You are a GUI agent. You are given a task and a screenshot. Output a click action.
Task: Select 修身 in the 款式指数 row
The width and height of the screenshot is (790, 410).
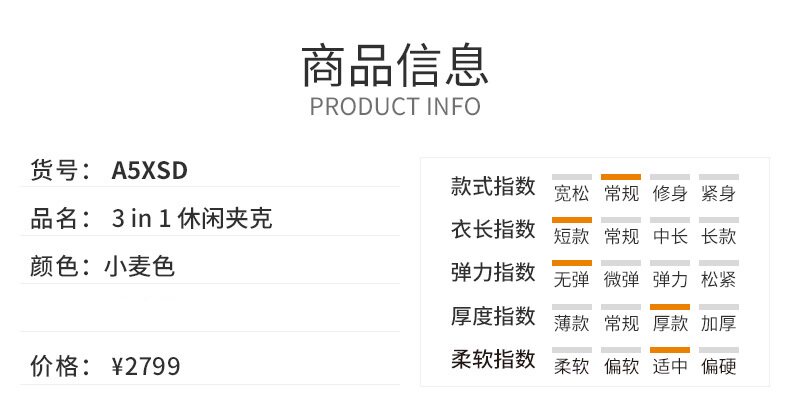tap(669, 193)
